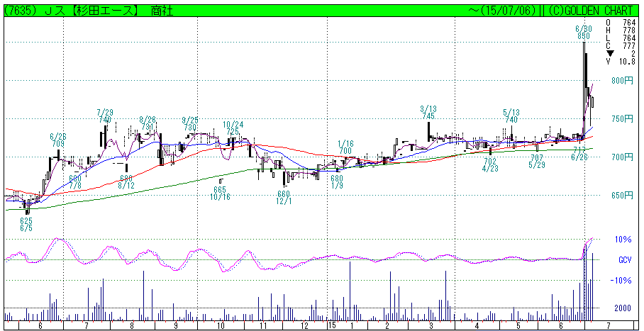Click the '2000' volume axis label
The width and height of the screenshot is (644, 331).
pos(624,308)
